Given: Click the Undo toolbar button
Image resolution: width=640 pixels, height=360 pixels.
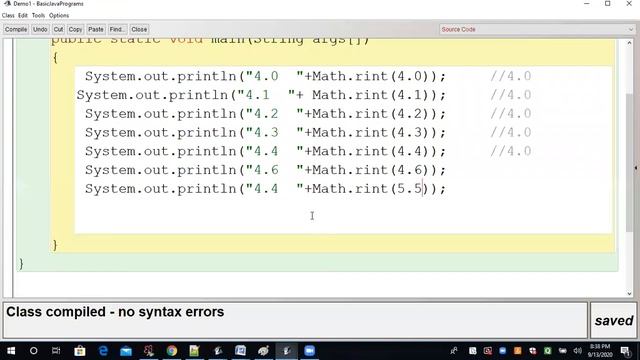Looking at the screenshot, I should [40, 29].
